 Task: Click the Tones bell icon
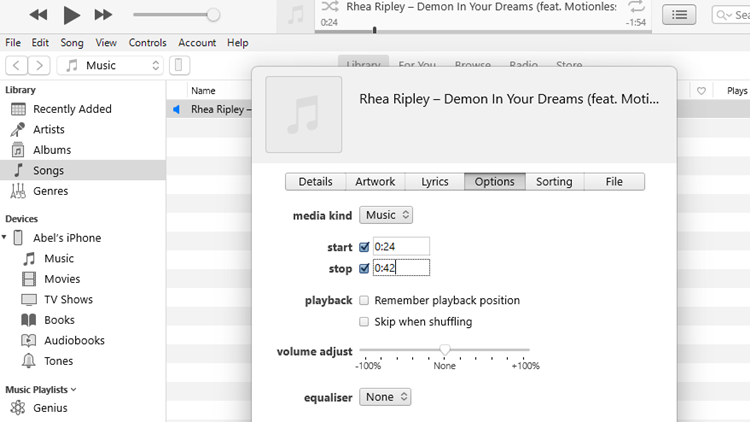tap(29, 361)
